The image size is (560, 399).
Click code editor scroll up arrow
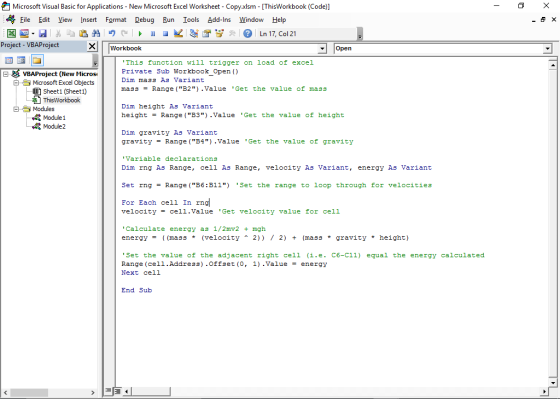coord(552,65)
